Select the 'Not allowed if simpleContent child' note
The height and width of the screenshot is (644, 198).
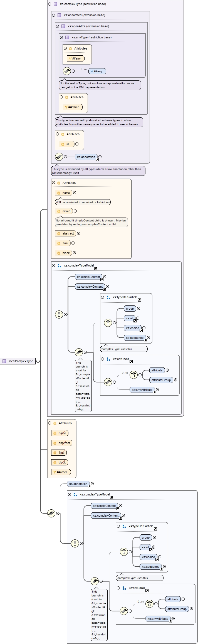pos(91,222)
